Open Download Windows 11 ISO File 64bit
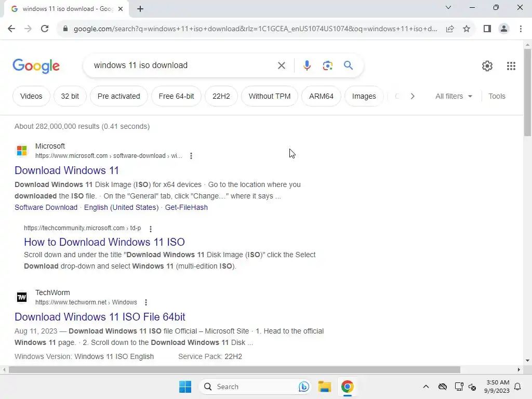Screen dimensions: 532x399 coord(100,317)
